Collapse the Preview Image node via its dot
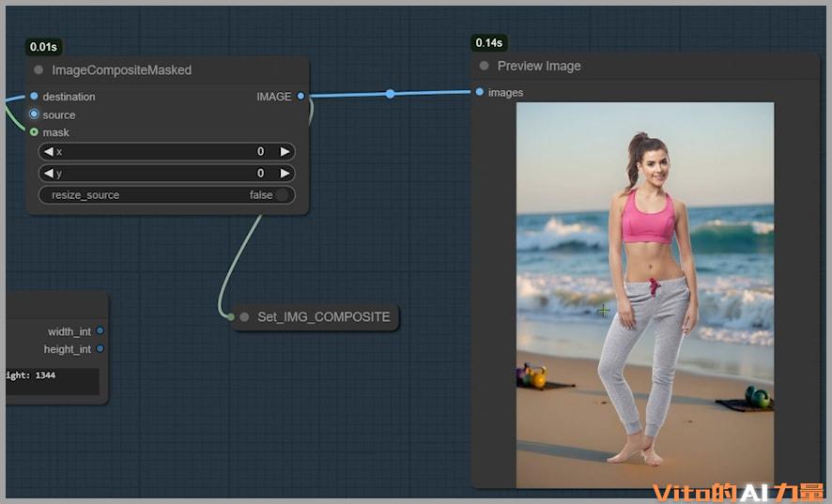 pyautogui.click(x=484, y=66)
